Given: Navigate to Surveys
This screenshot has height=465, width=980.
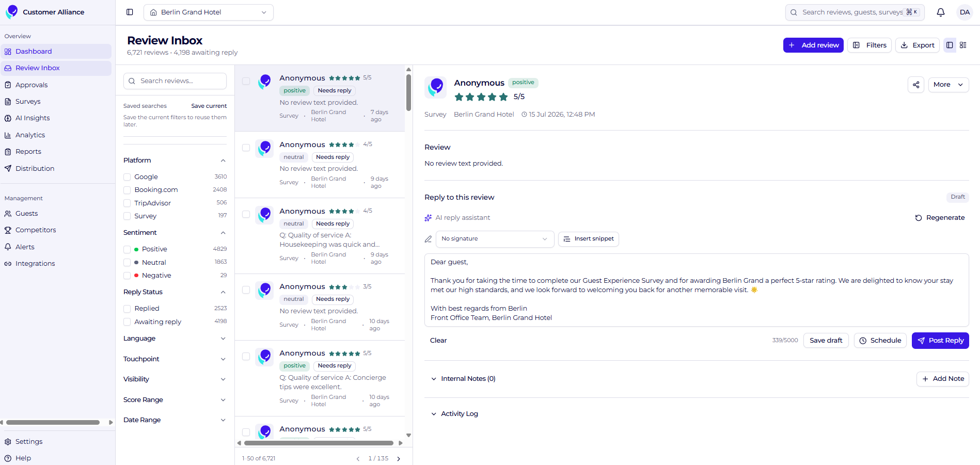Looking at the screenshot, I should [56, 102].
